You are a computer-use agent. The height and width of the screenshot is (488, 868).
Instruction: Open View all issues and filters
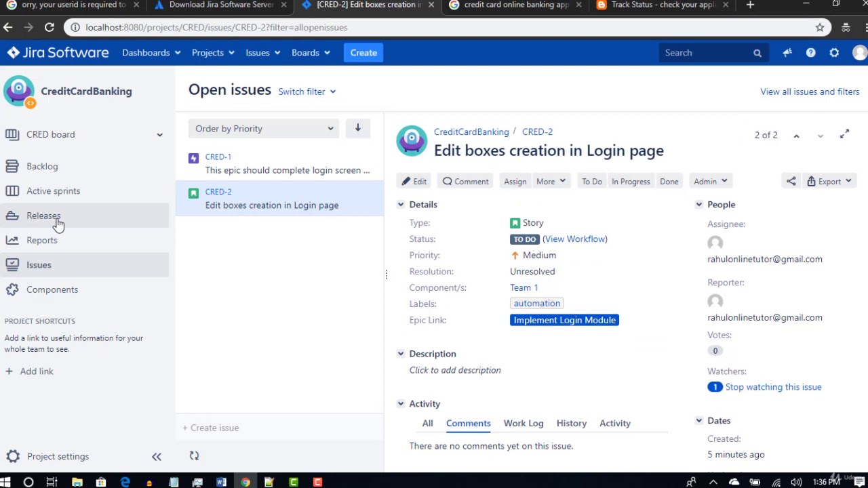[810, 91]
